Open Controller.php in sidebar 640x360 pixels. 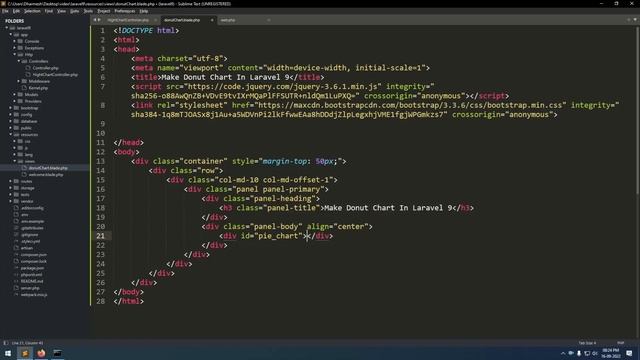point(45,68)
